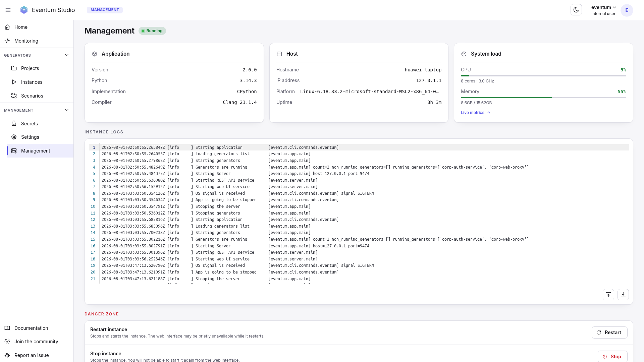Screen dimensions: 644x362
Task: Open Instances in the sidebar
Action: [x=40, y=82]
